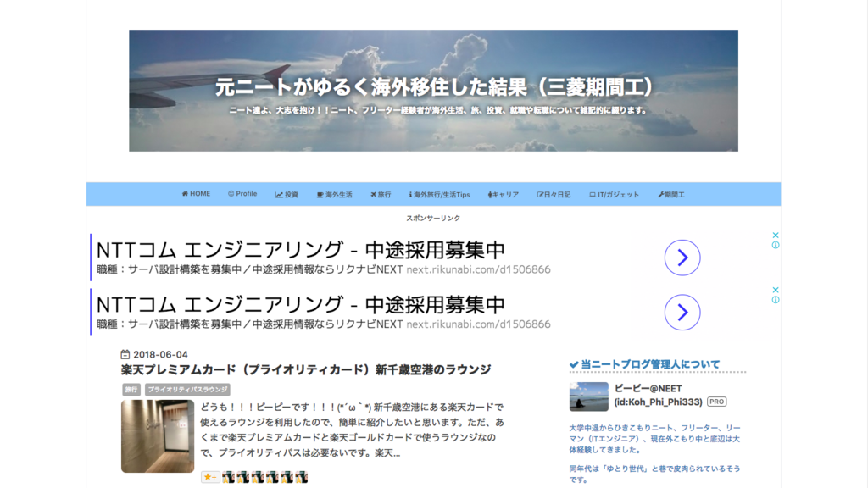Viewport: 868px width, 488px height.
Task: Open the キャリア category
Action: coord(504,195)
